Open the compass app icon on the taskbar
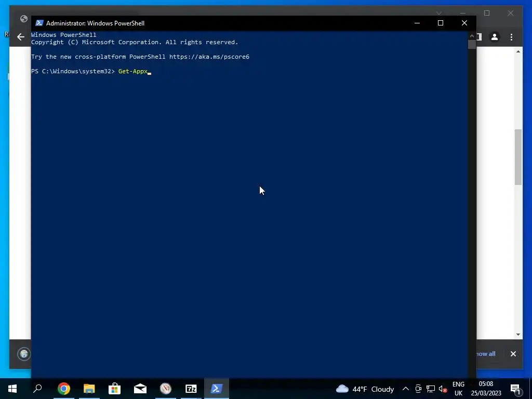Screen dimensions: 532x399 point(166,389)
